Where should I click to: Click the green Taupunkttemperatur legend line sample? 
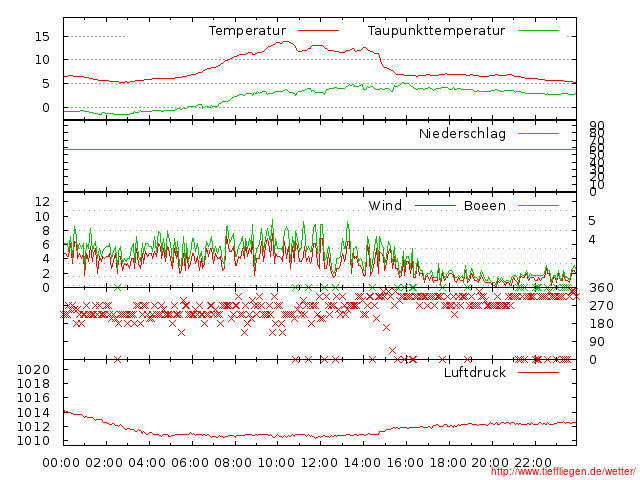(x=538, y=31)
